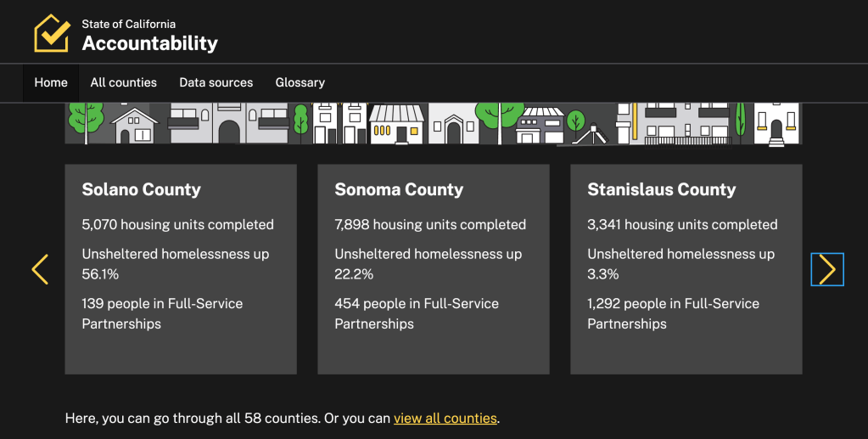The height and width of the screenshot is (439, 868).
Task: Click Solano's 5,070 housing units completed
Action: [x=177, y=225]
